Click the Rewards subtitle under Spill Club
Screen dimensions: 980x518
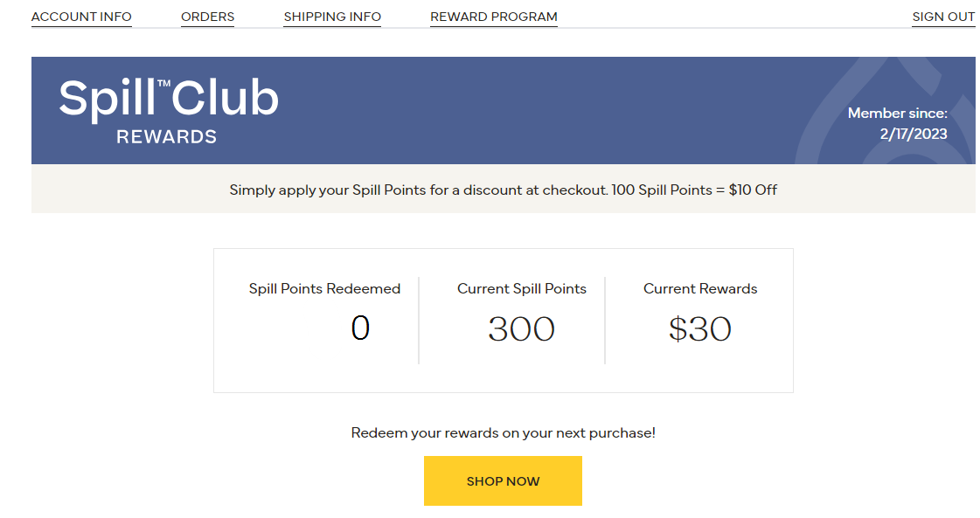pyautogui.click(x=166, y=137)
